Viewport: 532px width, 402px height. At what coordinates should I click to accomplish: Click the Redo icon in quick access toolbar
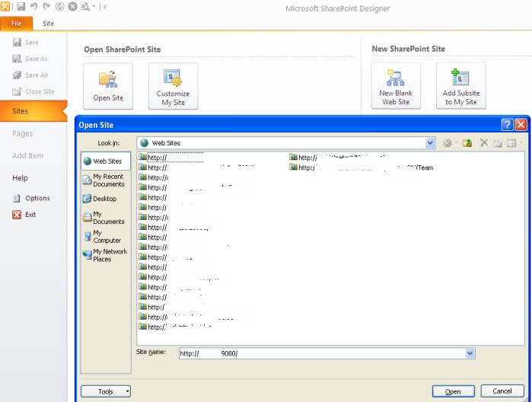pyautogui.click(x=46, y=6)
